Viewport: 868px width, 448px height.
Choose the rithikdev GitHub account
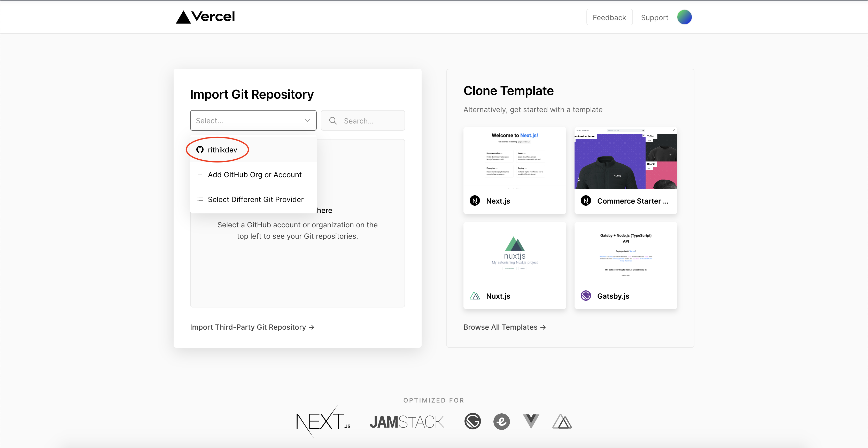[222, 150]
